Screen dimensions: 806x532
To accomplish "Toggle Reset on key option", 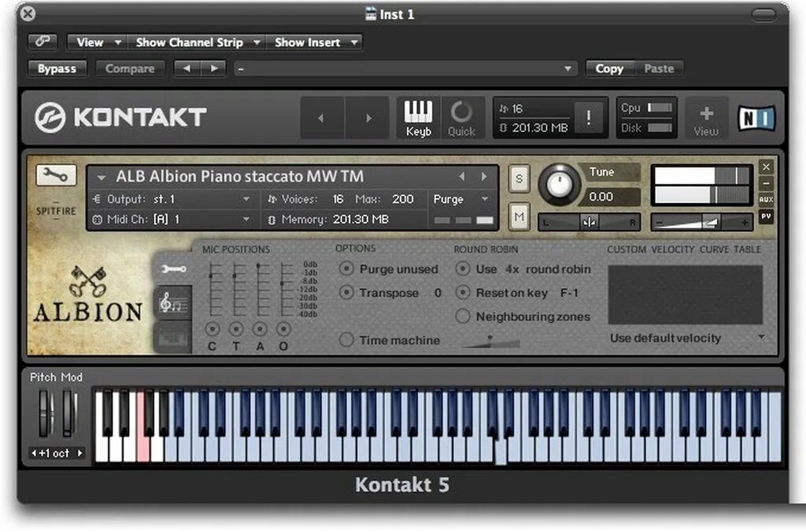I will click(x=463, y=292).
